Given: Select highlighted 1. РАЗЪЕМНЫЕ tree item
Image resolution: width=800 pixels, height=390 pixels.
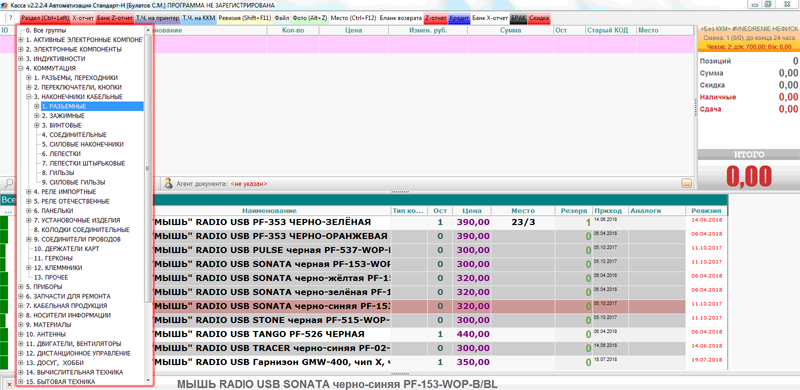Looking at the screenshot, I should pyautogui.click(x=92, y=106).
